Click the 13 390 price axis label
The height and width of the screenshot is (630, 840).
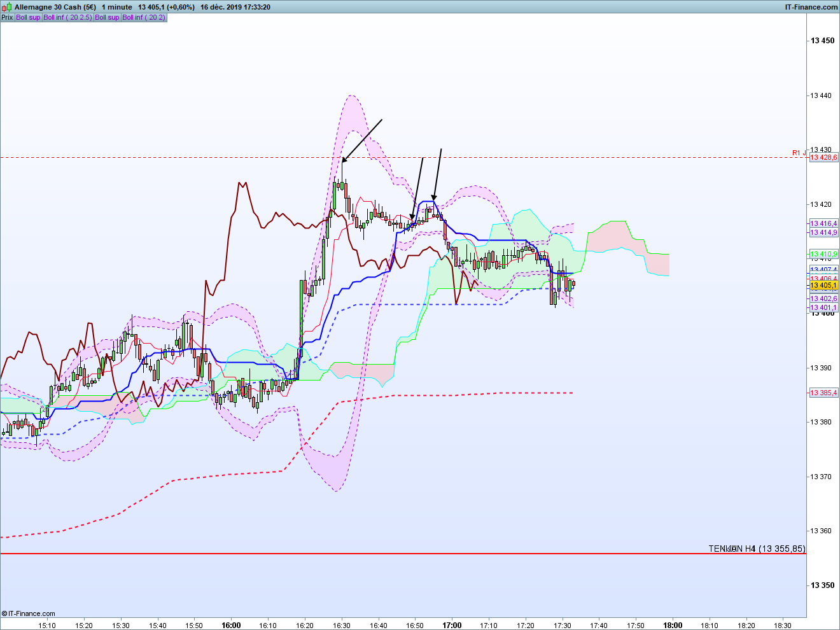pos(821,368)
